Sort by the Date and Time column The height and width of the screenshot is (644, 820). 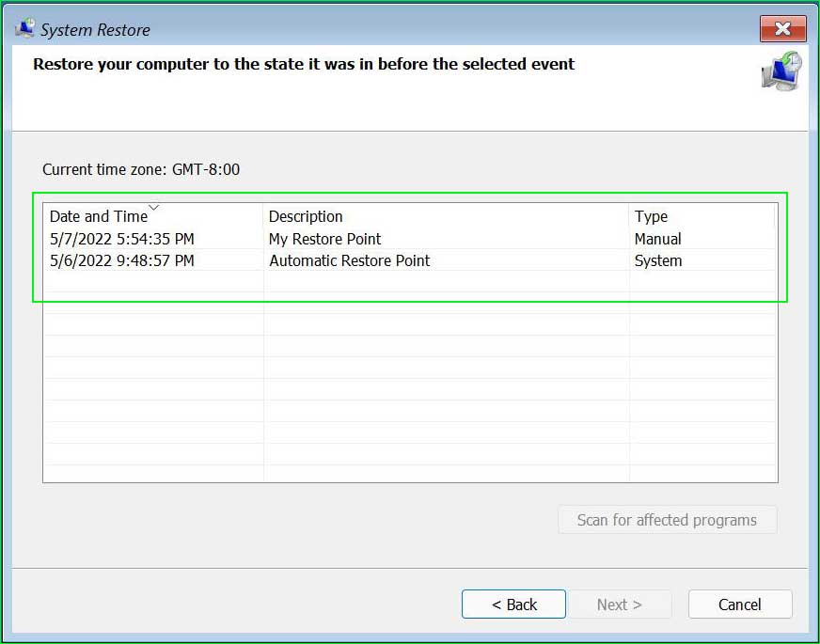pos(99,216)
